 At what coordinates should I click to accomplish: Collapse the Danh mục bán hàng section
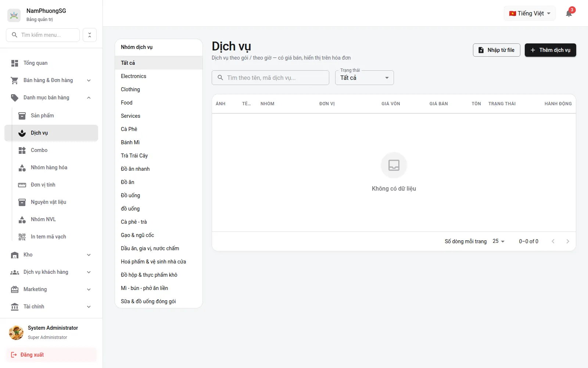point(51,98)
